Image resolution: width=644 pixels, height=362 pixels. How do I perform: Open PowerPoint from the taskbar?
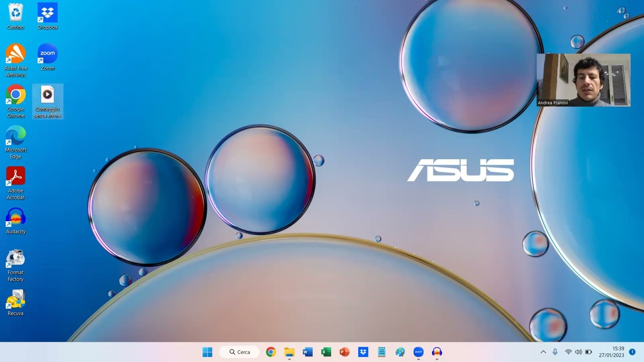pos(345,352)
